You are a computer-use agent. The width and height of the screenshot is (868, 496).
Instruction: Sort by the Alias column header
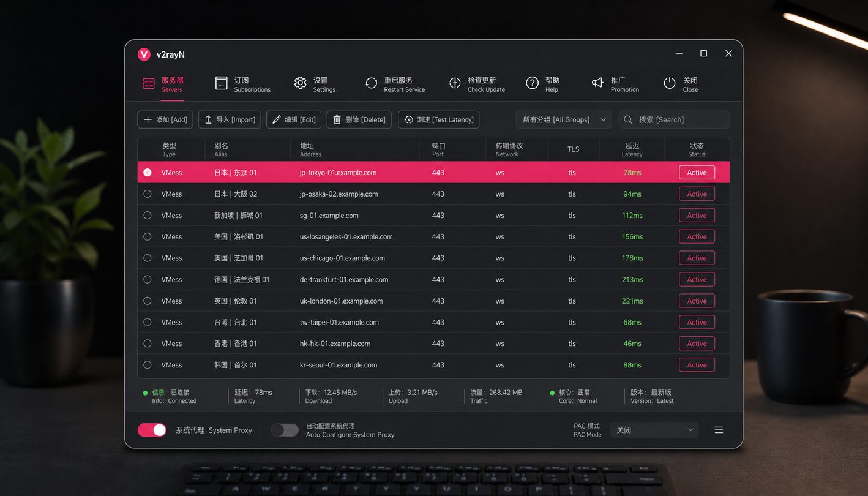tap(221, 149)
